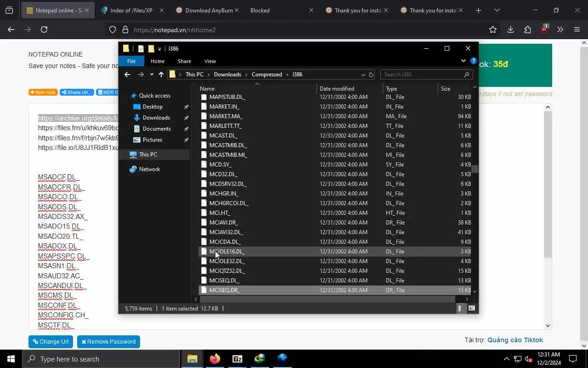Open Quick Access Toolbar customize dropdown
588x368 pixels.
159,49
